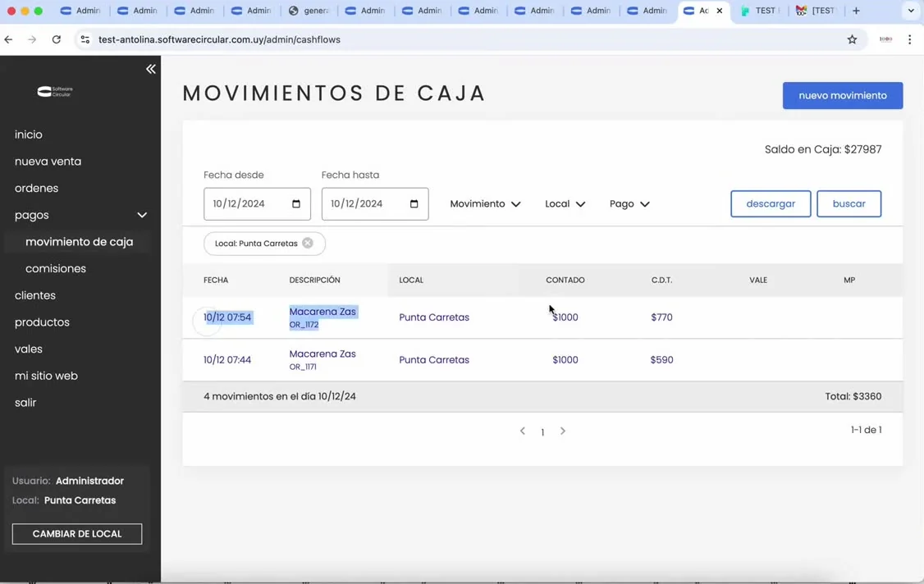Viewport: 924px width, 584px height.
Task: Click the 10/12 07:54 date cell
Action: (x=227, y=317)
